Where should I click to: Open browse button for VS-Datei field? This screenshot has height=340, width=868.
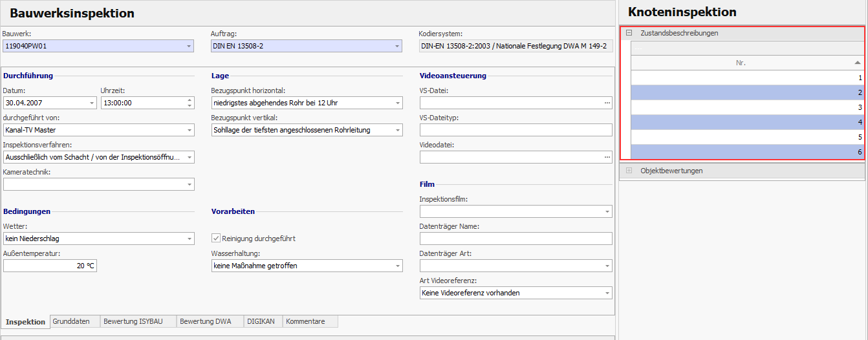pyautogui.click(x=607, y=103)
